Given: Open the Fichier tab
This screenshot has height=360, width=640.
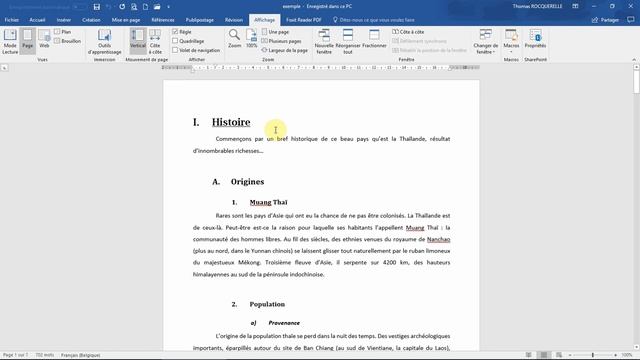Looking at the screenshot, I should click(11, 20).
